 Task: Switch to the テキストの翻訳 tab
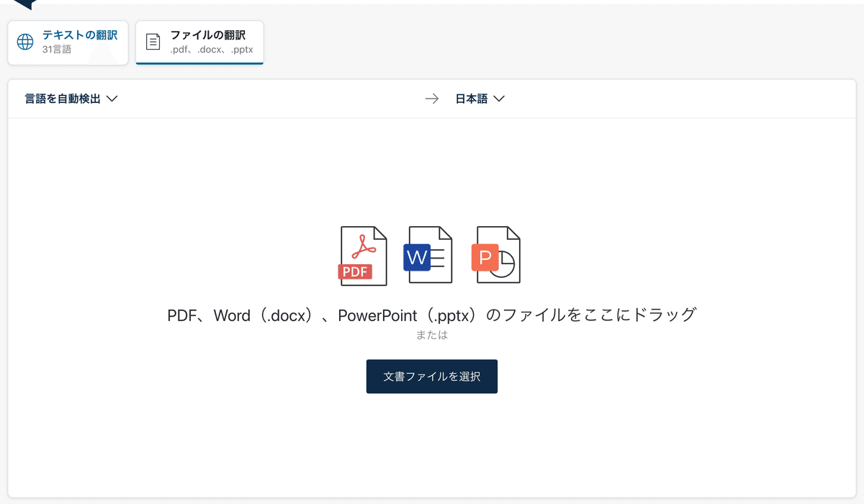(68, 42)
